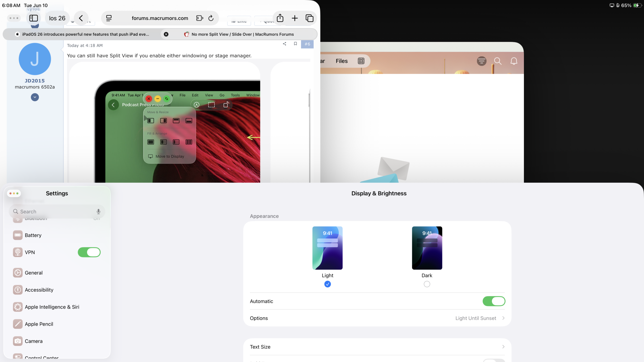The width and height of the screenshot is (644, 362).
Task: Open the Safari window three-dots control
Action: [14, 18]
